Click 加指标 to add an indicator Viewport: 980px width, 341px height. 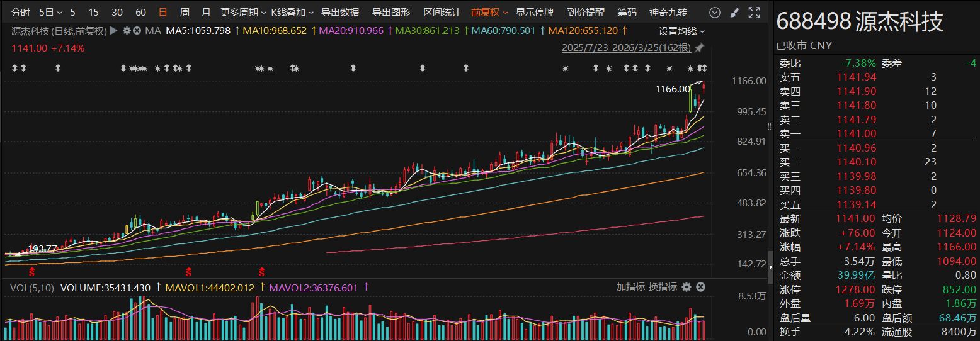click(x=630, y=287)
